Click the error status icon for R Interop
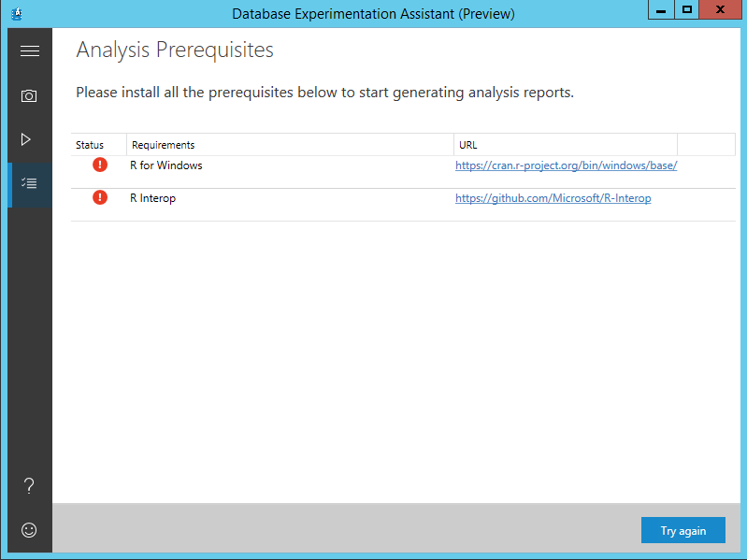The height and width of the screenshot is (560, 747). 100,198
